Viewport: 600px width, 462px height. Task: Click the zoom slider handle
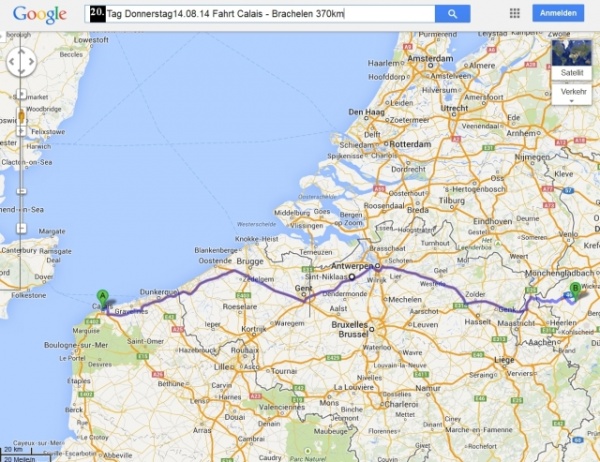(21, 191)
